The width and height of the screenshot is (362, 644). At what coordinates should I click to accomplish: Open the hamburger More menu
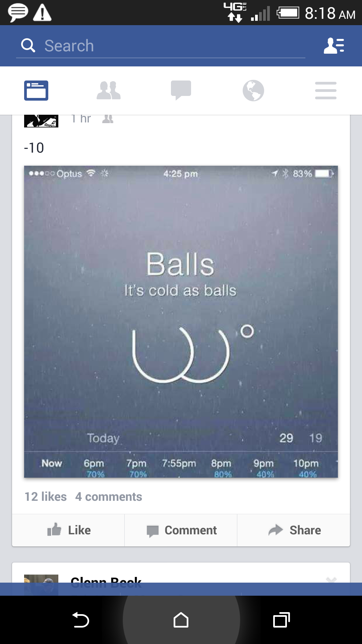coord(326,91)
